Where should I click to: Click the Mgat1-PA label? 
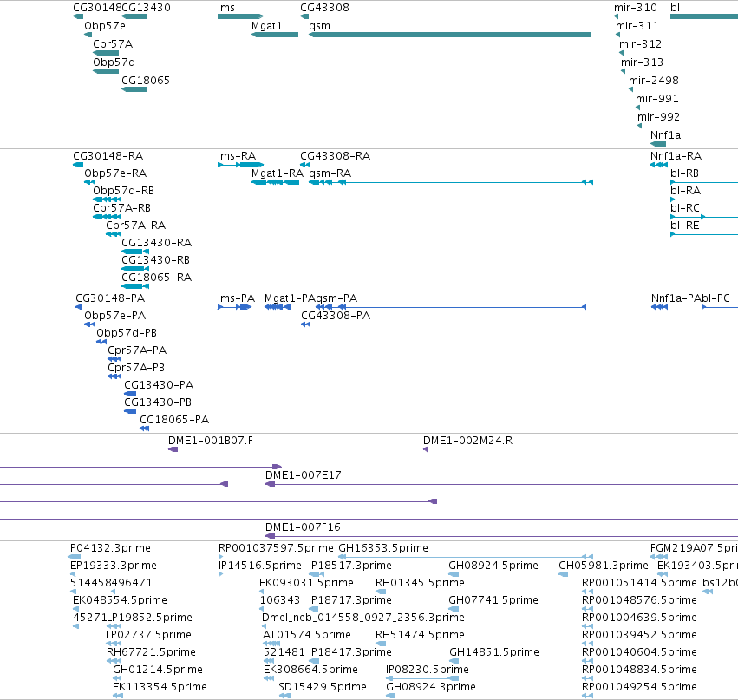tap(290, 298)
